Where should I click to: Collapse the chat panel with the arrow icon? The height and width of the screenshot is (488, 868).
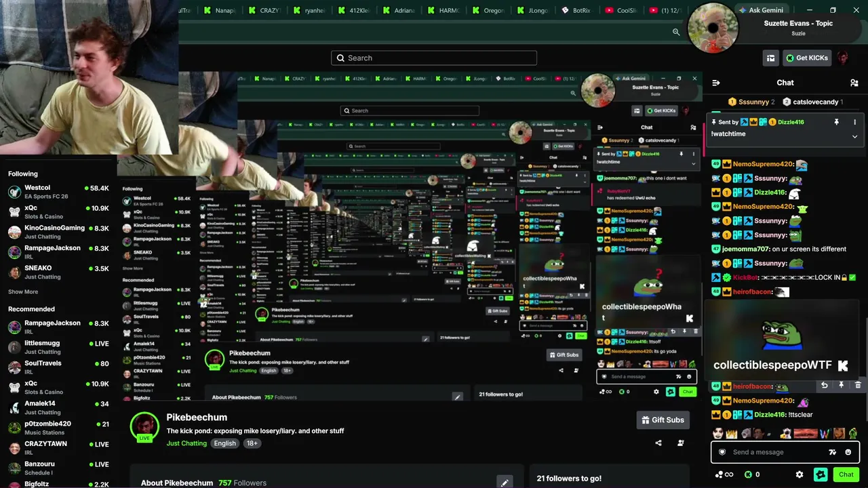(716, 83)
